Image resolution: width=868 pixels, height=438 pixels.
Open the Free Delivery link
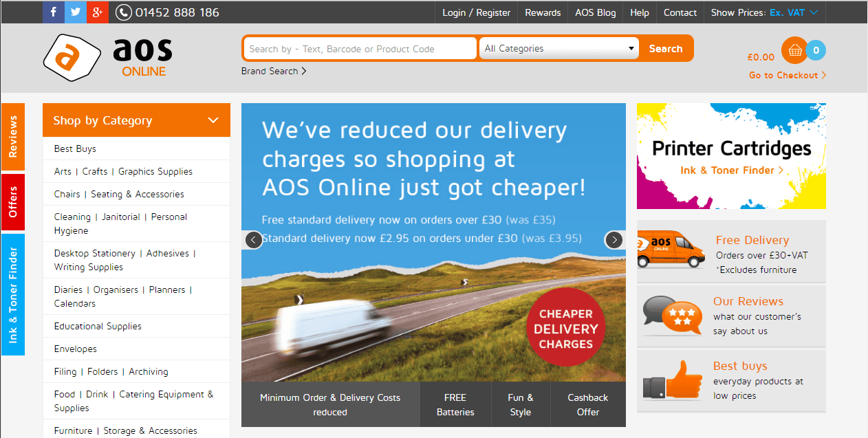[x=752, y=240]
